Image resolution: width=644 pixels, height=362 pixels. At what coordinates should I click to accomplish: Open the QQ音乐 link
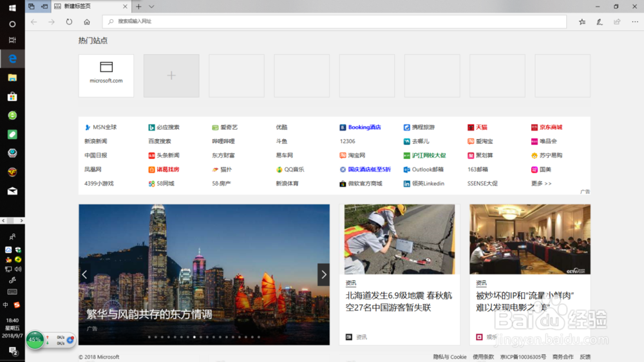tap(290, 169)
